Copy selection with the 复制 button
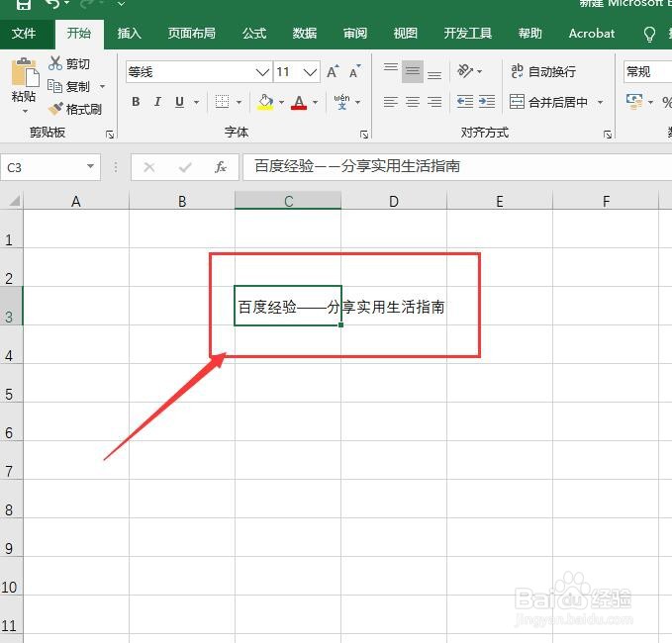 click(x=68, y=86)
